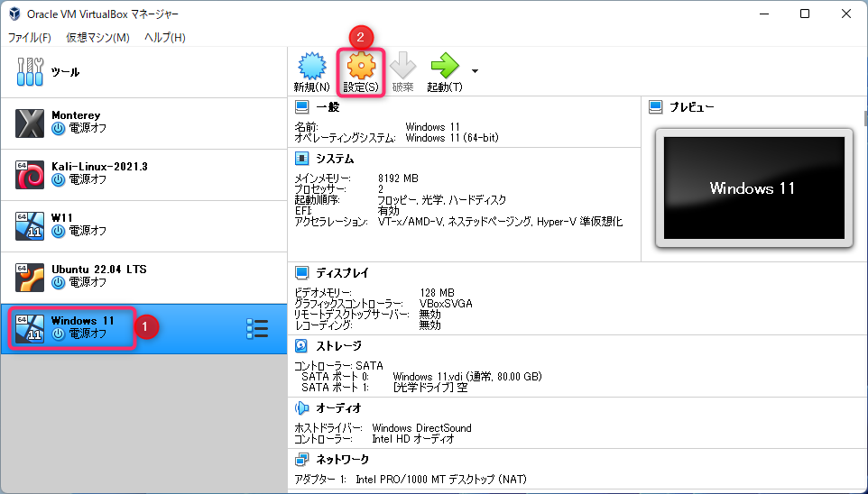Image resolution: width=868 pixels, height=494 pixels.
Task: Click Windows 11.vdi storage entry
Action: point(467,377)
